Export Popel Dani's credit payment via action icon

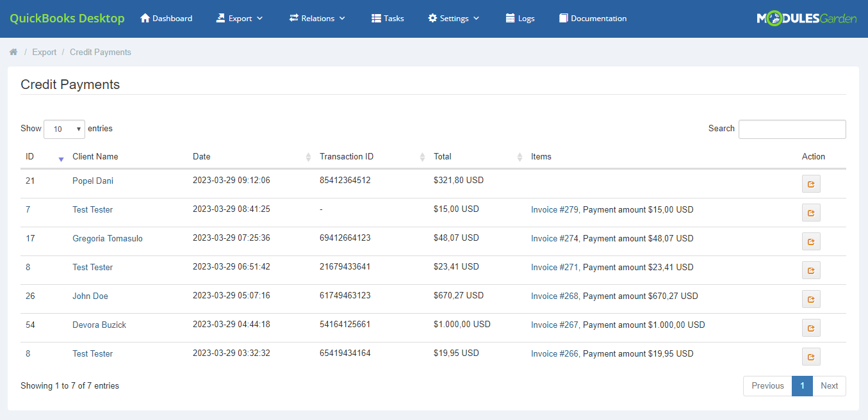click(811, 184)
